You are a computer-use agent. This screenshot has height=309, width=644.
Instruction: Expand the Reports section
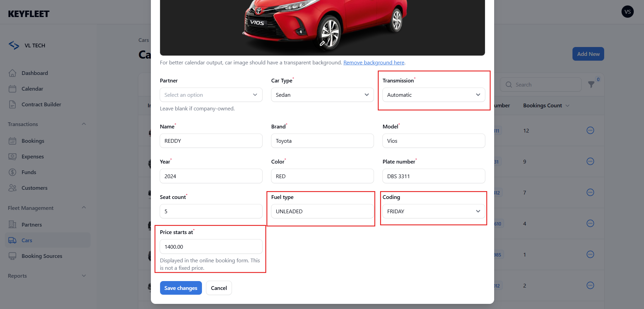84,276
